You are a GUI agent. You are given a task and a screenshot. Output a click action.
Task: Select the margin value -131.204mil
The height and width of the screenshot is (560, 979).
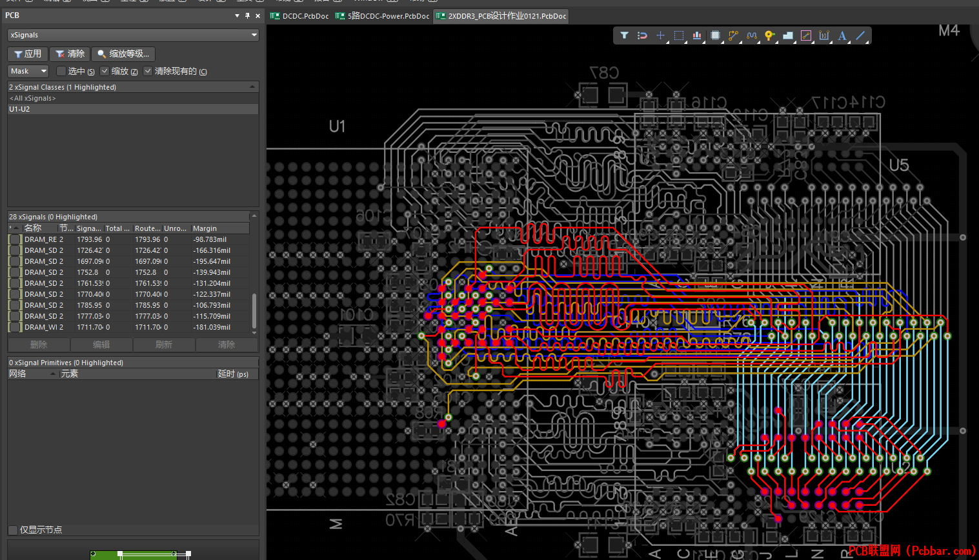click(x=212, y=283)
